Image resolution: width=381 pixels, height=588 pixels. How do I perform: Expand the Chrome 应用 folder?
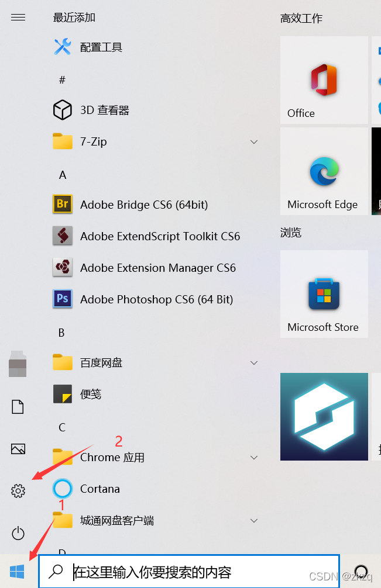[x=253, y=458]
